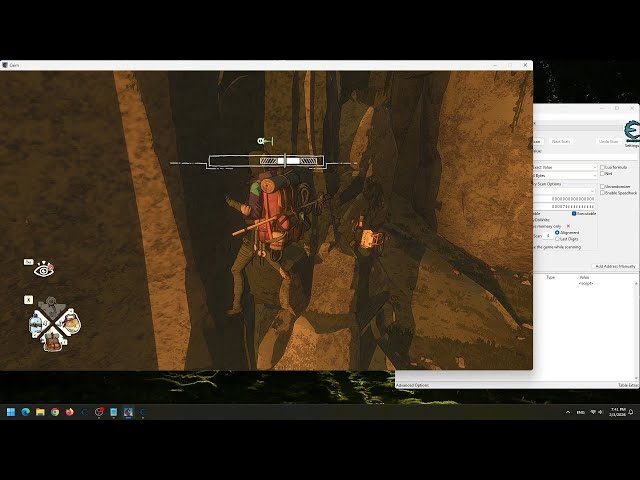Open the dark Cheat Engine icon after Firefox
The width and height of the screenshot is (640, 480).
84,412
